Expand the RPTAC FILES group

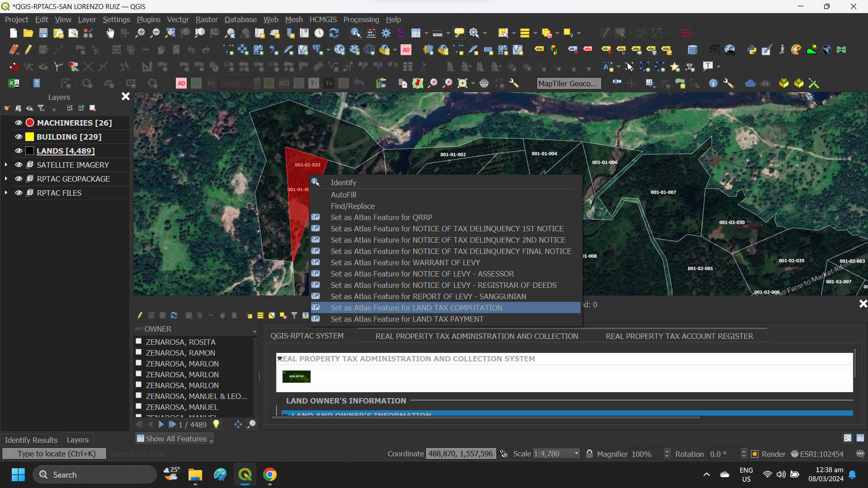coord(6,192)
